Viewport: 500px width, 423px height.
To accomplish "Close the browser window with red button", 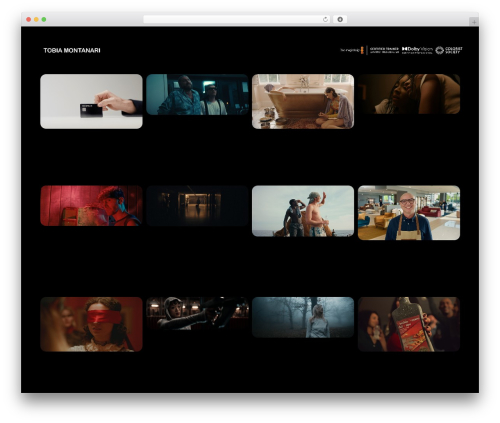I will (29, 19).
